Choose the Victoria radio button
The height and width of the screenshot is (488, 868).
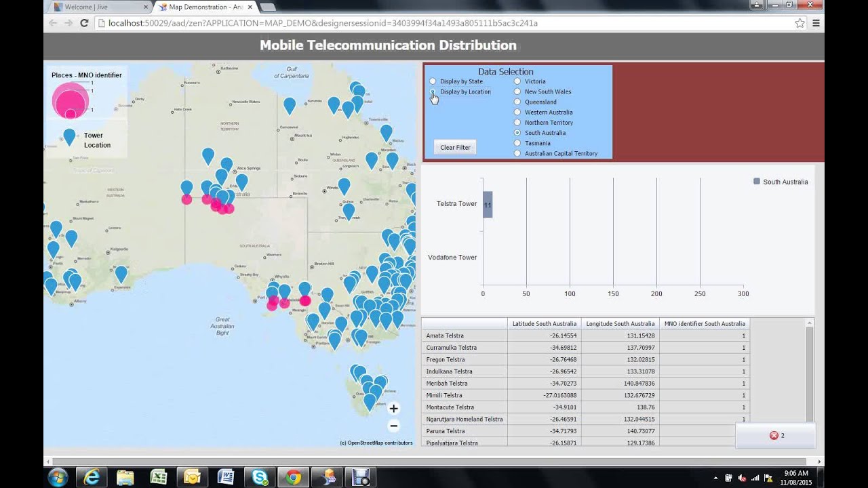[x=517, y=81]
